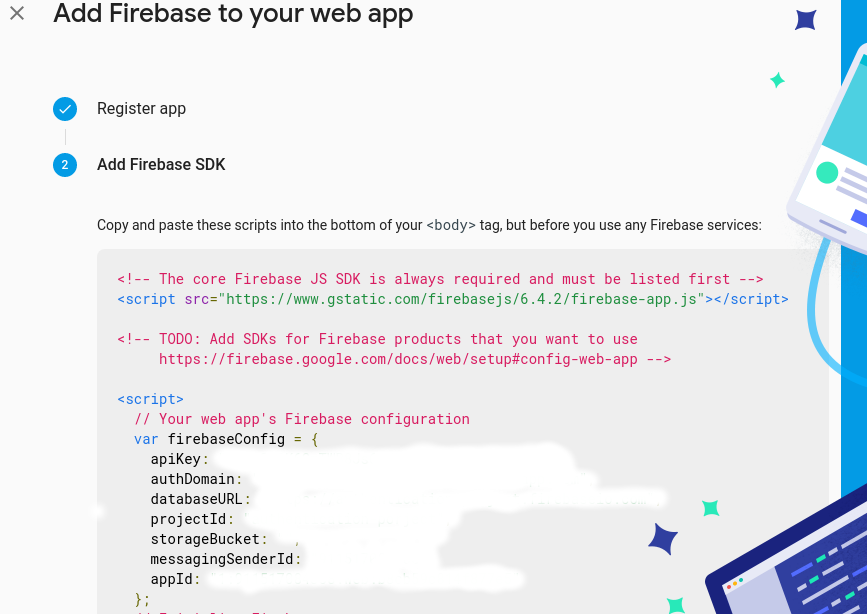
Task: Click the small green sparkle near top
Action: (x=777, y=80)
